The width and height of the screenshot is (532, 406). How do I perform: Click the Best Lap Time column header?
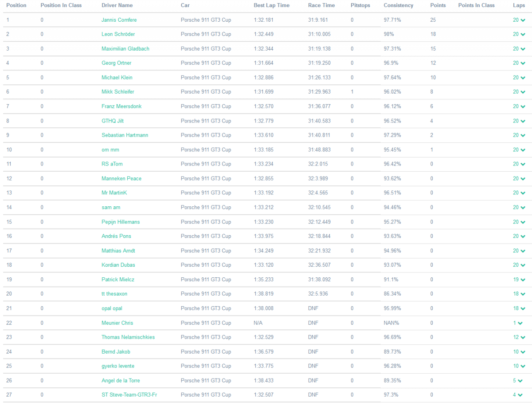click(x=271, y=5)
